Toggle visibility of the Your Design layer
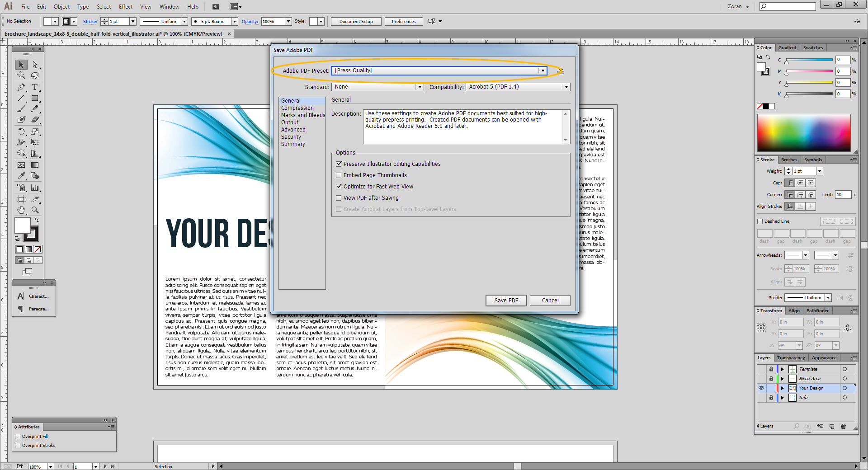868x470 pixels. (x=761, y=388)
